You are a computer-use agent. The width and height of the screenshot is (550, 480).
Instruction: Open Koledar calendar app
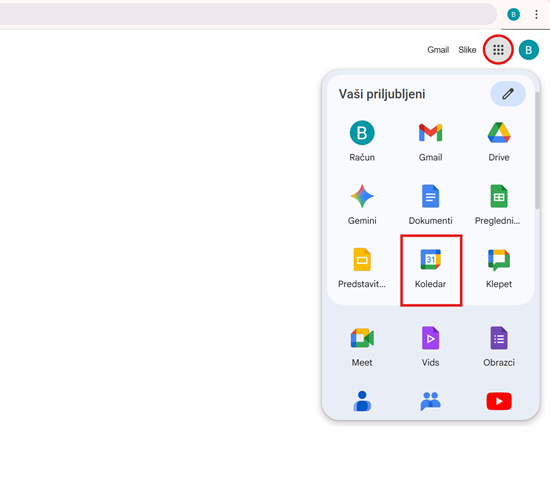coord(430,269)
